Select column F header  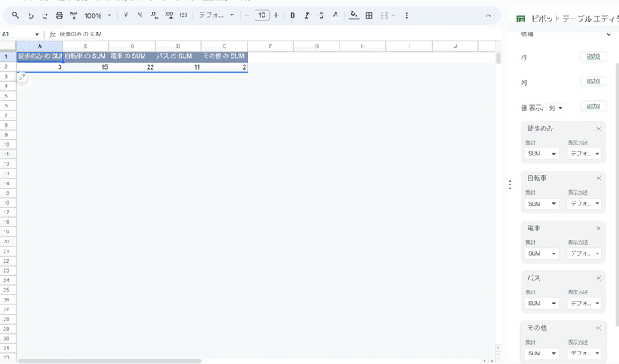tap(270, 46)
